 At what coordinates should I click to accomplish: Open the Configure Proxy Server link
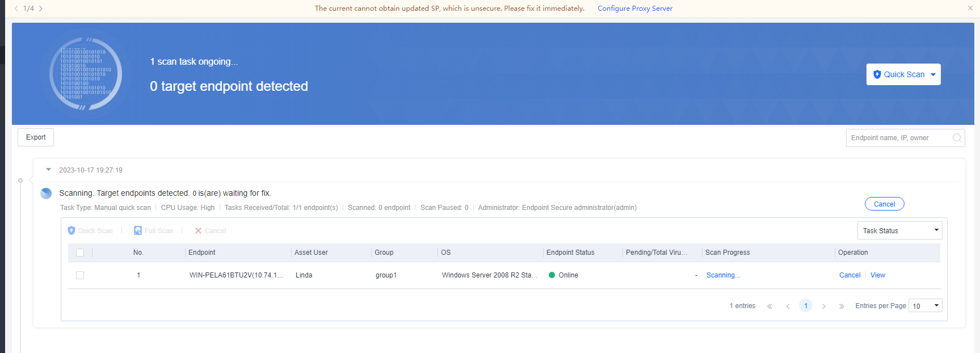[634, 9]
